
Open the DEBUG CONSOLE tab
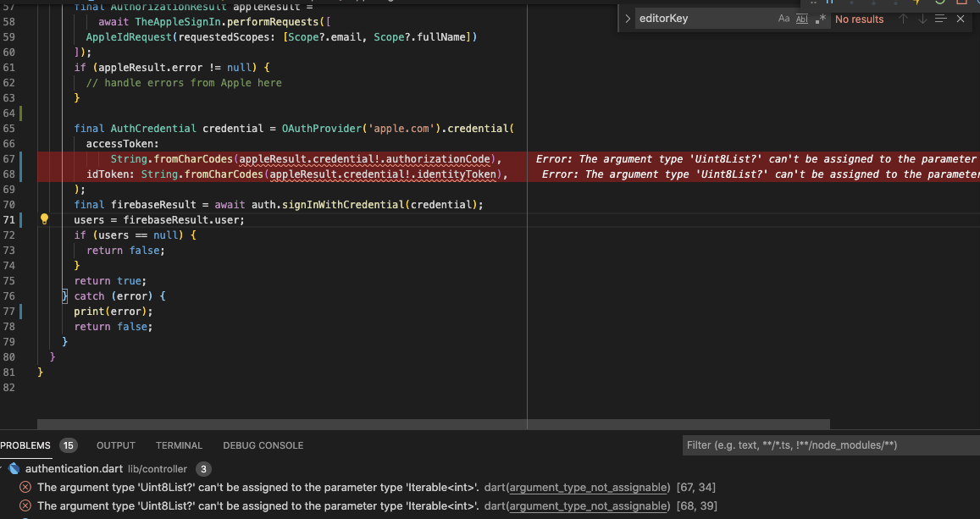pyautogui.click(x=263, y=444)
